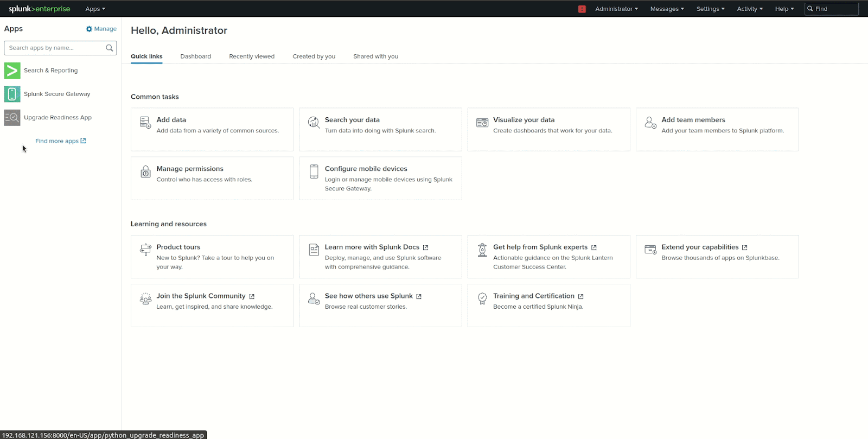Image resolution: width=868 pixels, height=439 pixels.
Task: Click external link icon beside Find more apps
Action: [83, 141]
